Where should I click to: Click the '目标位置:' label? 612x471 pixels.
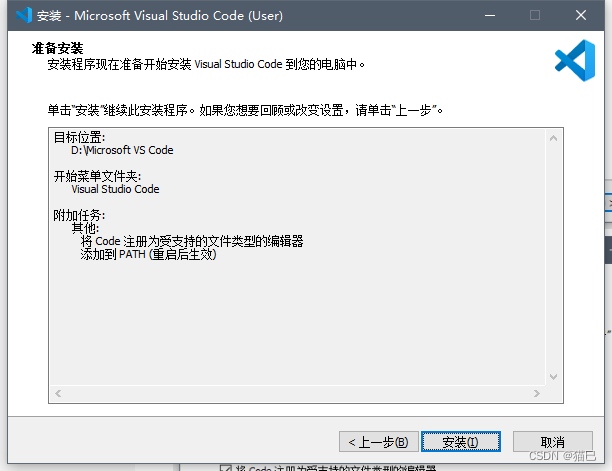pos(79,137)
